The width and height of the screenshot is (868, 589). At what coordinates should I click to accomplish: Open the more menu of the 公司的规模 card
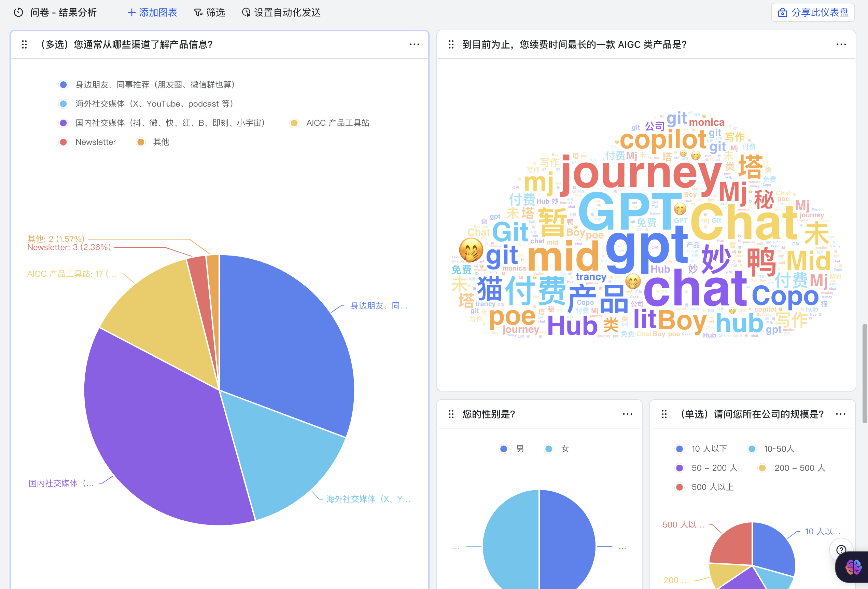[840, 414]
